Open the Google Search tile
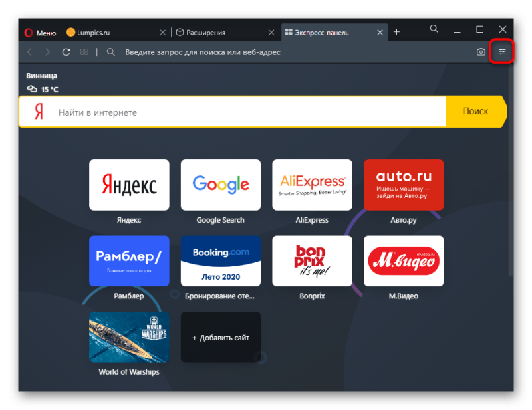This screenshot has height=410, width=532. pos(221,185)
